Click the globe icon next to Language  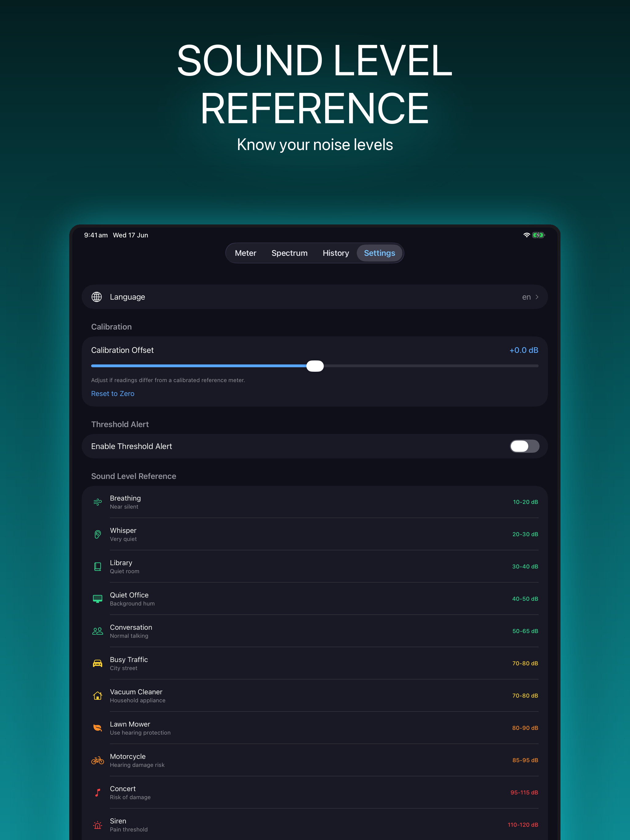pyautogui.click(x=97, y=297)
